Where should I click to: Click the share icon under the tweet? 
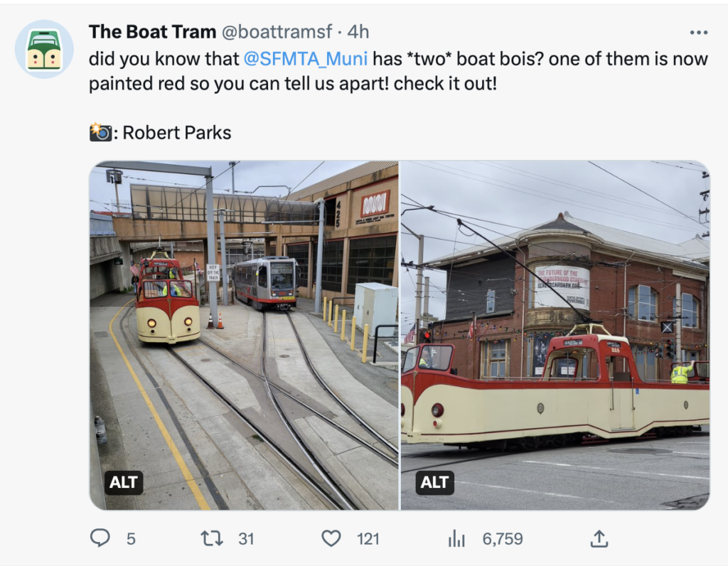(599, 538)
